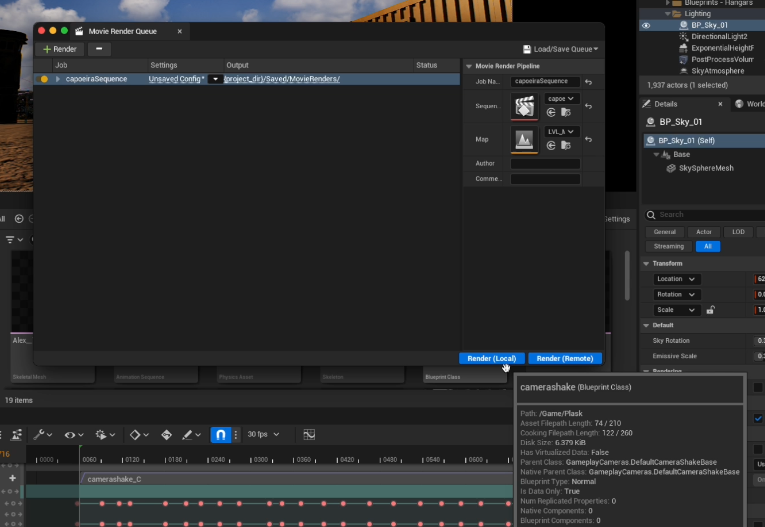Collapse the Movie Render Pipeline section
Image resolution: width=765 pixels, height=527 pixels.
point(469,66)
